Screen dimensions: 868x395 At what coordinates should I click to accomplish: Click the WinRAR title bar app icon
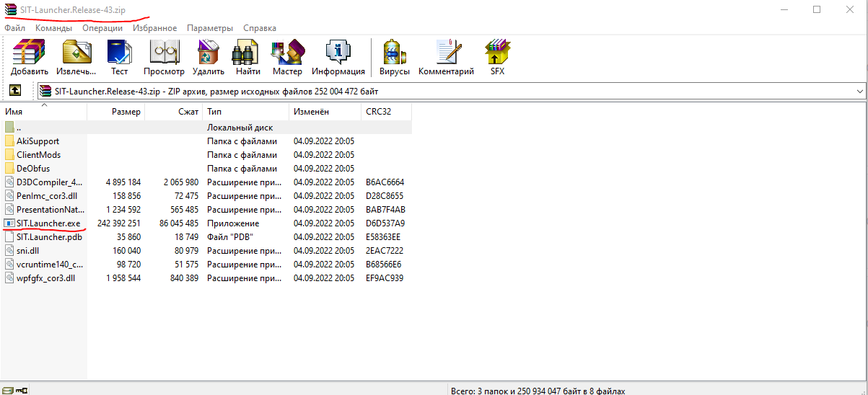(x=10, y=9)
